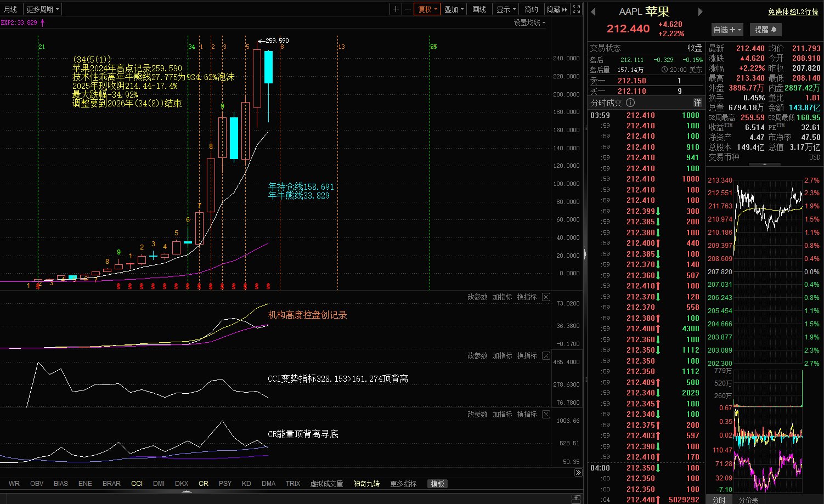The height and width of the screenshot is (504, 824).
Task: Activate the 画线 drawing tool
Action: [479, 9]
